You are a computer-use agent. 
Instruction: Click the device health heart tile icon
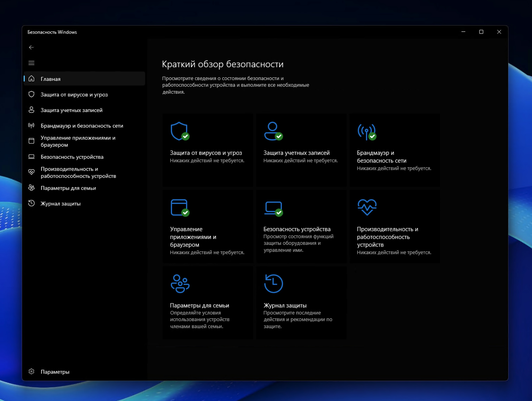point(367,207)
